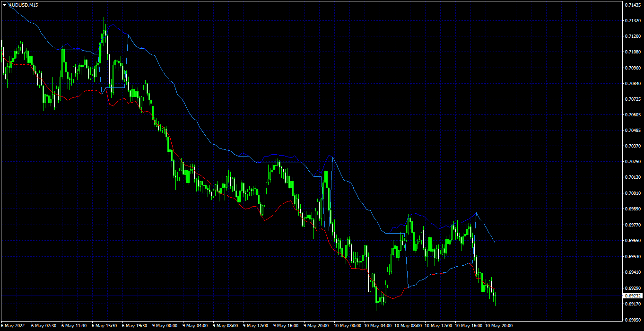Click the 0.71320 price scale label
The height and width of the screenshot is (331, 644).
pos(633,20)
